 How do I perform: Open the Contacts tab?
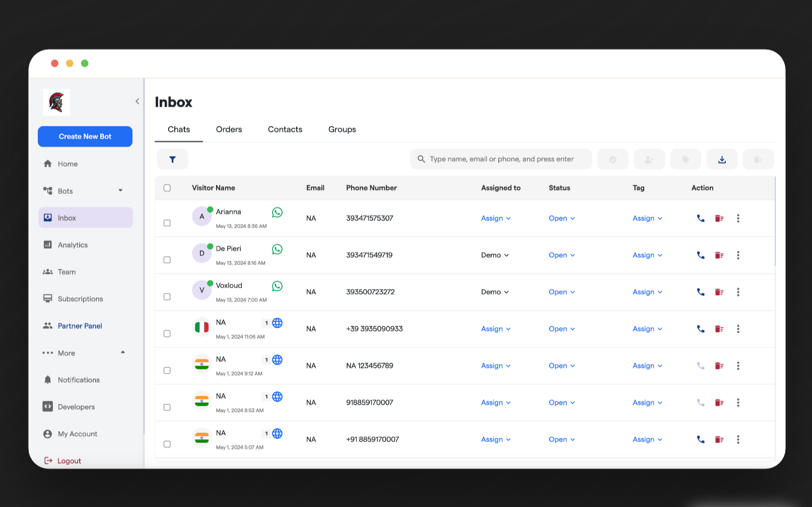point(285,129)
